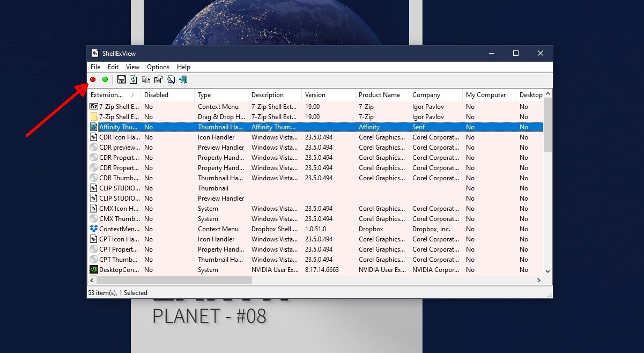Image resolution: width=644 pixels, height=353 pixels.
Task: Click the red Disable Selected Items button
Action: pos(93,79)
